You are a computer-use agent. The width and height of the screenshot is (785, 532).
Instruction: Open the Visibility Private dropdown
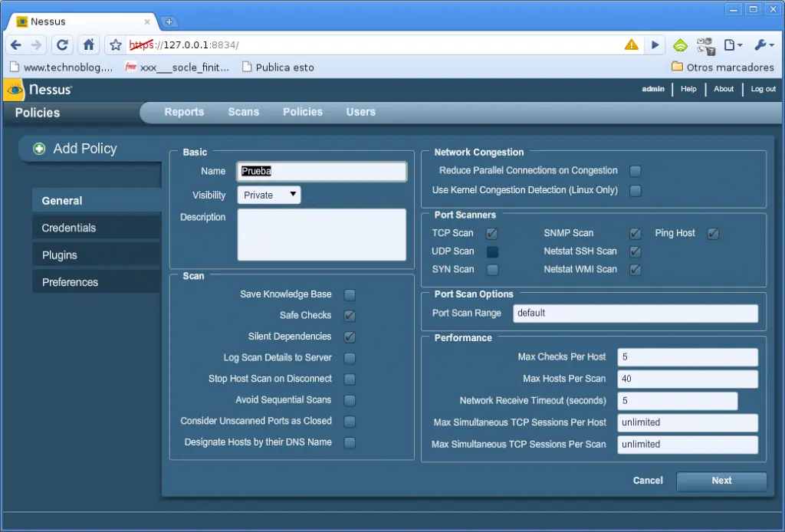tap(269, 195)
